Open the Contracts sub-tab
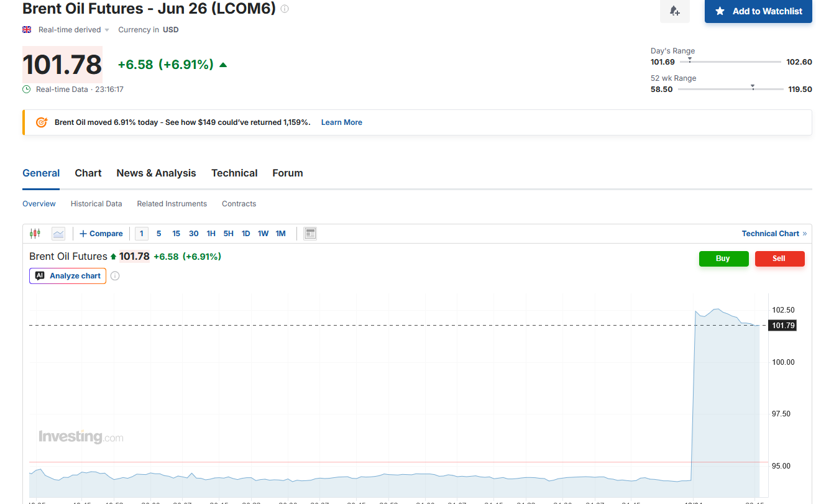 point(239,204)
